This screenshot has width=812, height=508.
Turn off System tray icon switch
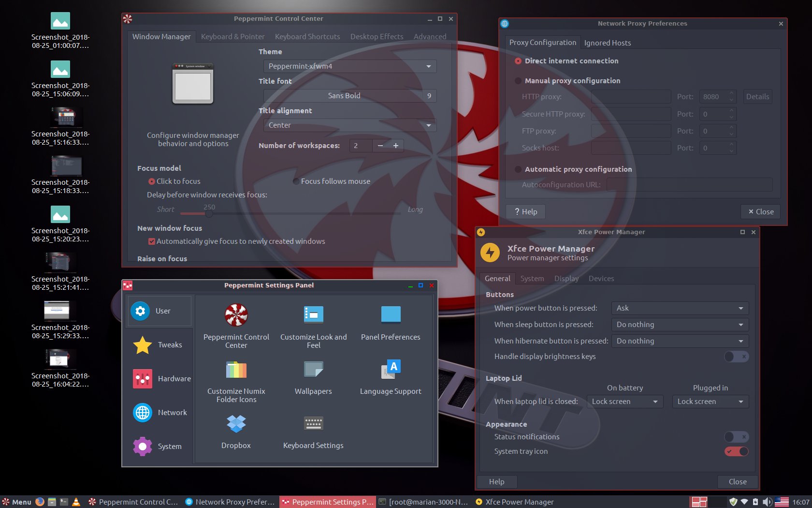pyautogui.click(x=736, y=451)
